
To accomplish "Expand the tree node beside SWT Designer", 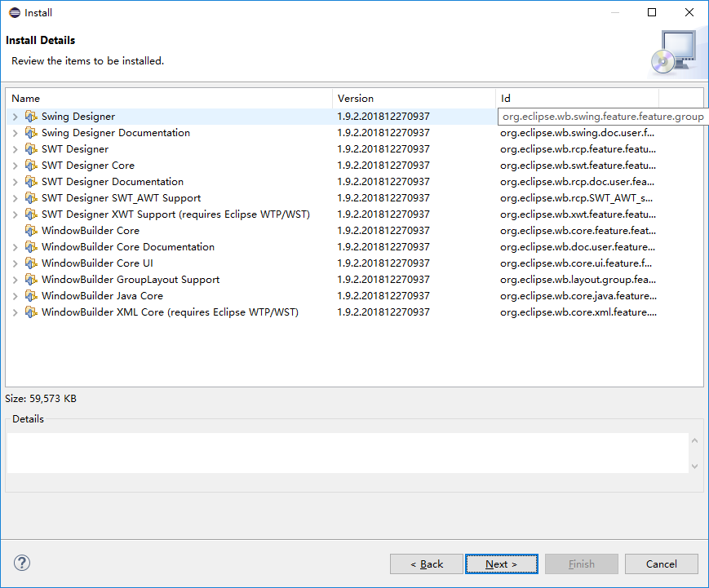I will coord(15,149).
